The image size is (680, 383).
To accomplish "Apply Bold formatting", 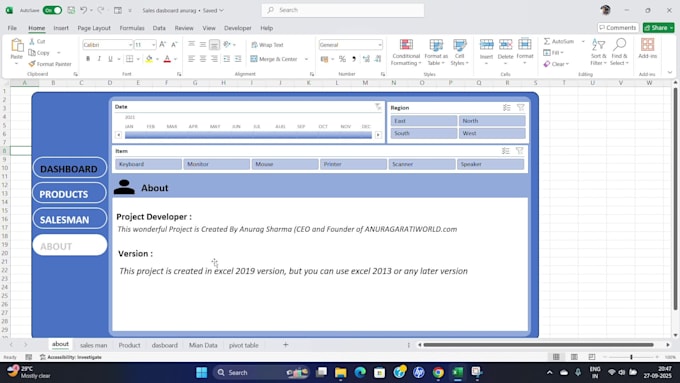I will (x=88, y=59).
